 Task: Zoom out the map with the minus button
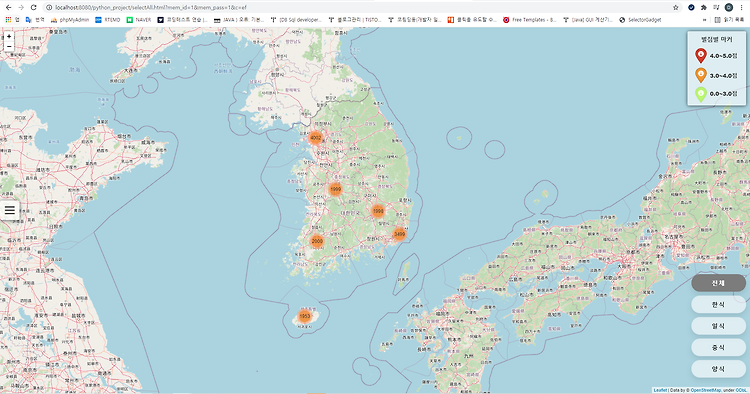pyautogui.click(x=9, y=46)
